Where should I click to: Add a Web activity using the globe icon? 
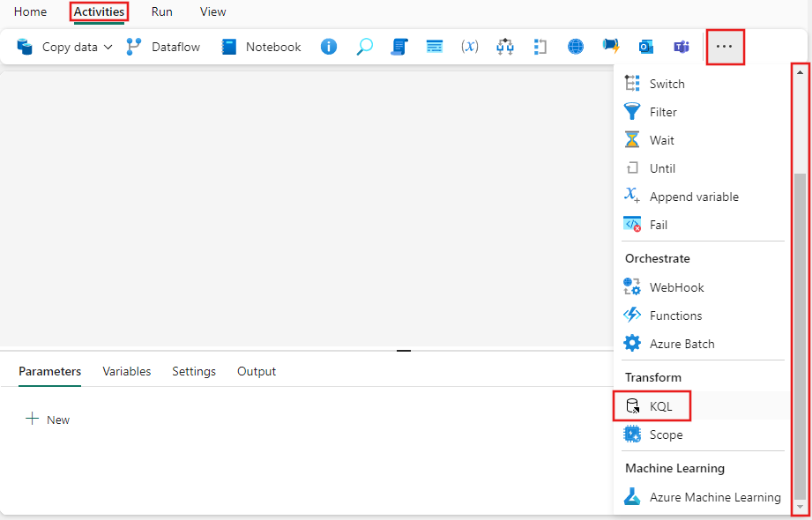[x=576, y=46]
